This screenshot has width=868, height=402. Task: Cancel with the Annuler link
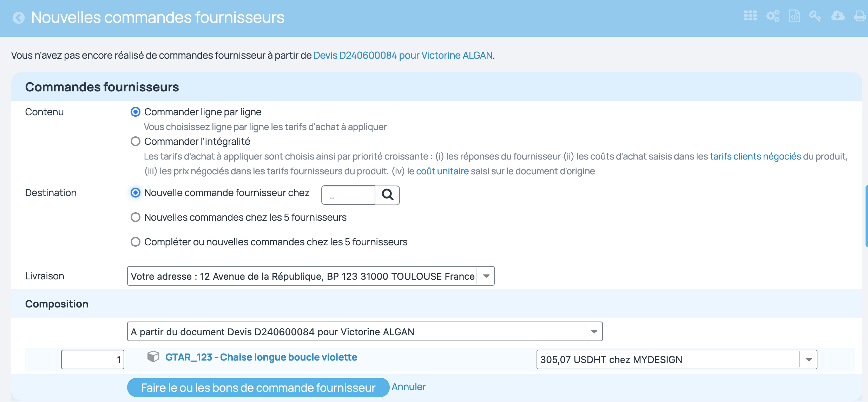409,387
